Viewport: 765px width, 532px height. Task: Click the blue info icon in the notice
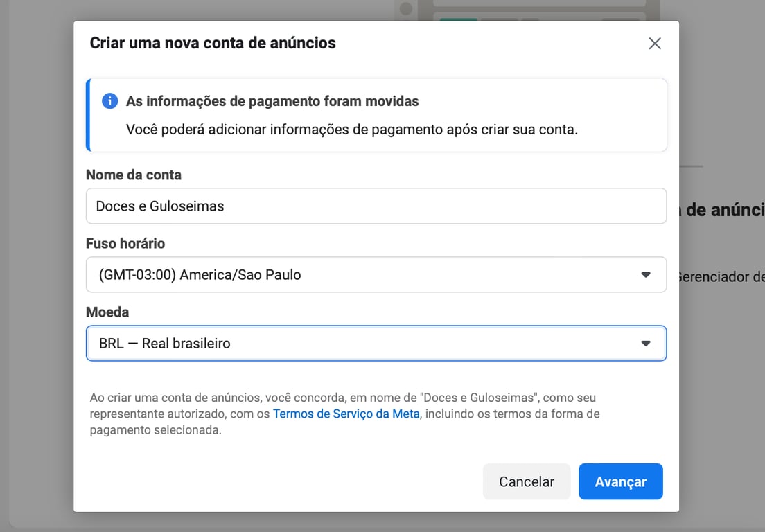point(109,101)
